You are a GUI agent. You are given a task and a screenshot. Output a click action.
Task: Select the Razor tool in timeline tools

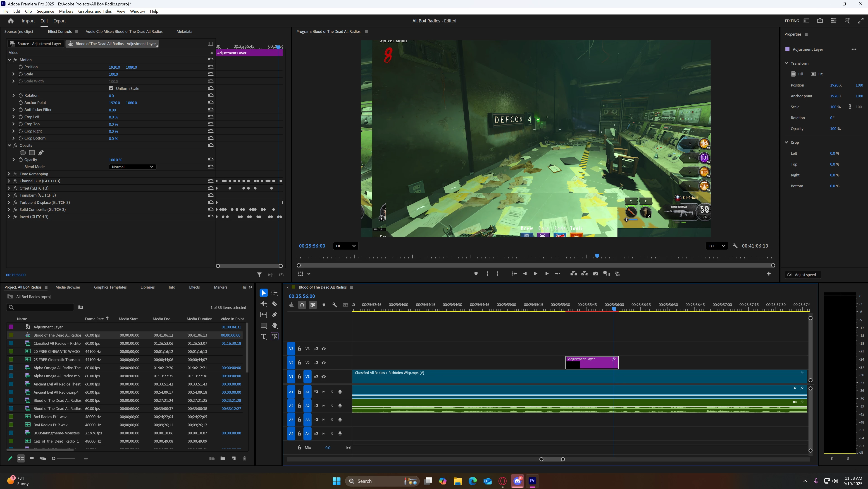(x=275, y=304)
